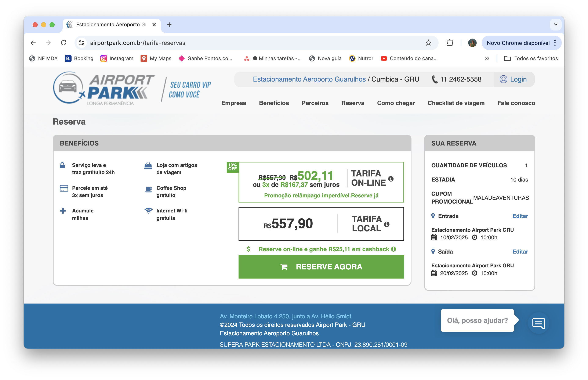Open the Benefícios menu item
588x380 pixels.
(273, 103)
